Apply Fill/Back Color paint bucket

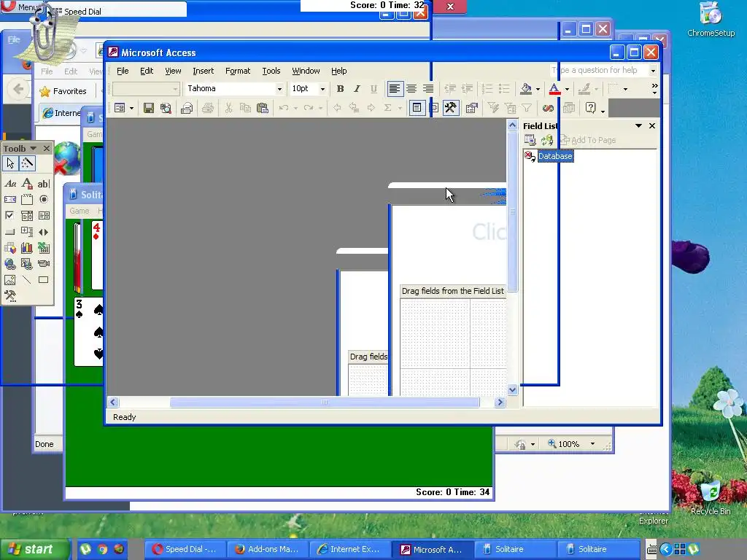coord(526,89)
